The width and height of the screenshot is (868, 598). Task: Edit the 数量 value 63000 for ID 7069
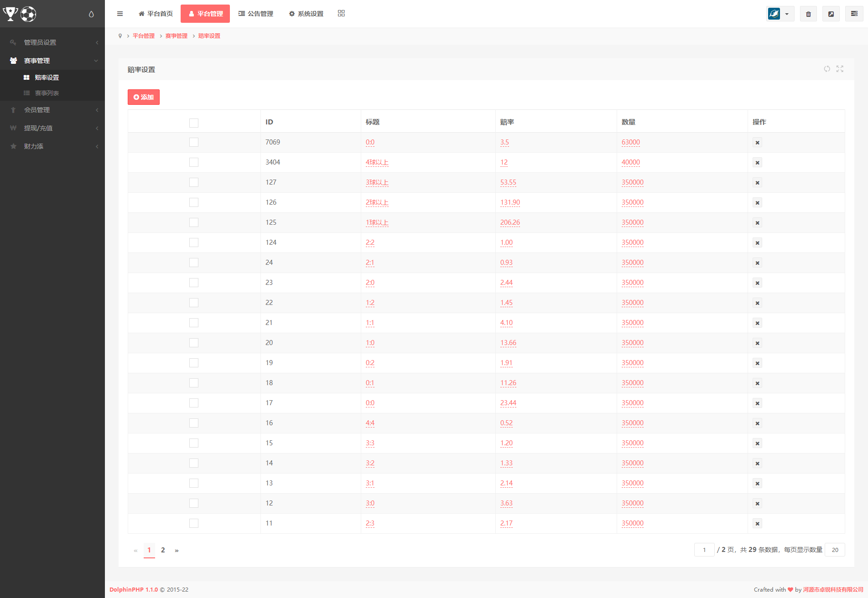(x=631, y=142)
